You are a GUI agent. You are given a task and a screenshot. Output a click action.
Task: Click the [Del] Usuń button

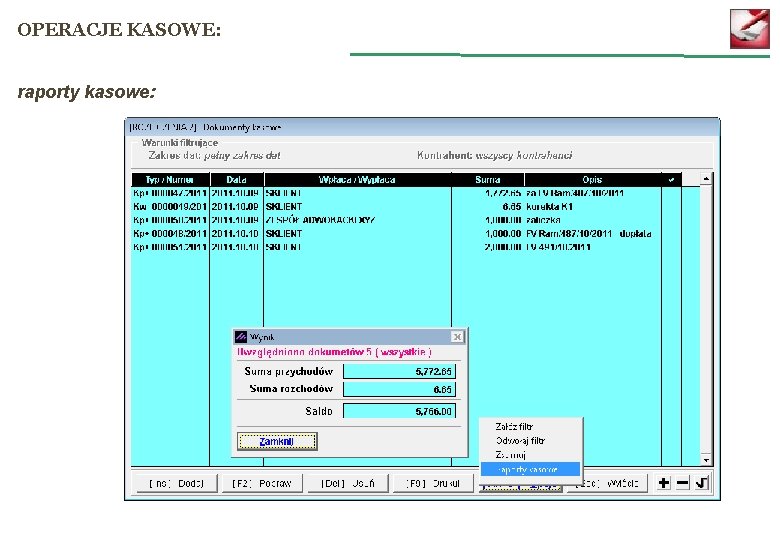(x=347, y=483)
